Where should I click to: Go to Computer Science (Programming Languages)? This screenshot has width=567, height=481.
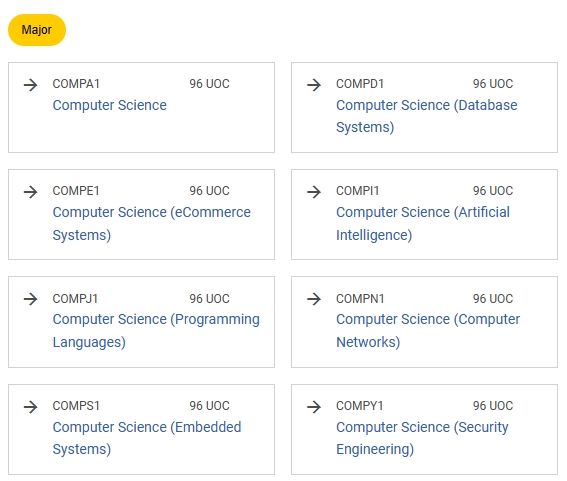coord(156,331)
